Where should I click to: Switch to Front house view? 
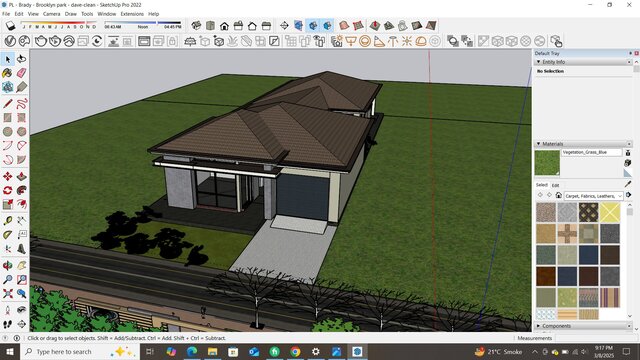pyautogui.click(x=224, y=26)
